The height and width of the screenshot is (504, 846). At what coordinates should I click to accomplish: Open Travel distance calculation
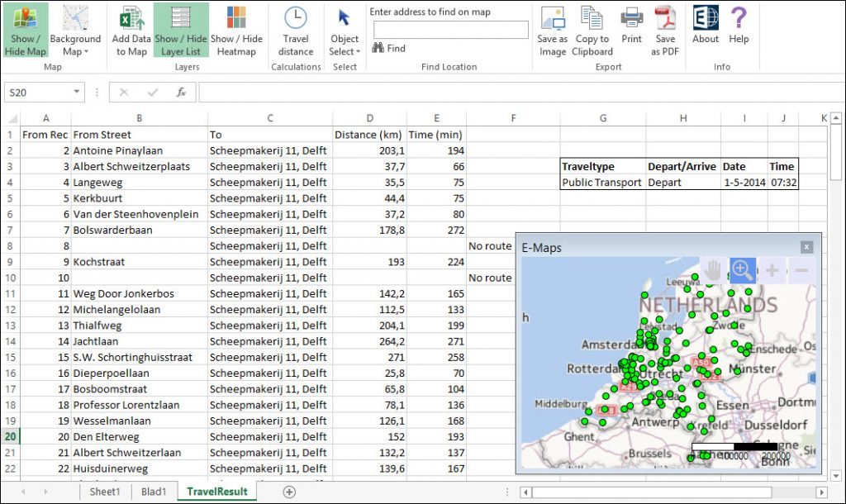click(x=296, y=31)
